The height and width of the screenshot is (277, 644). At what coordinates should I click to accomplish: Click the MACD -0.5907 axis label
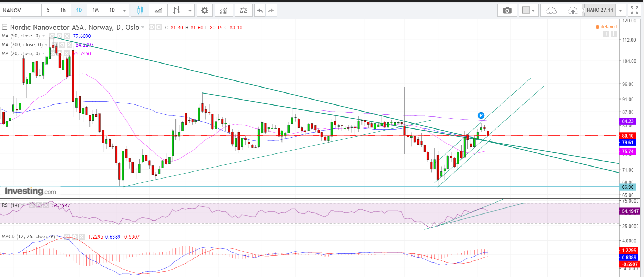click(x=629, y=264)
